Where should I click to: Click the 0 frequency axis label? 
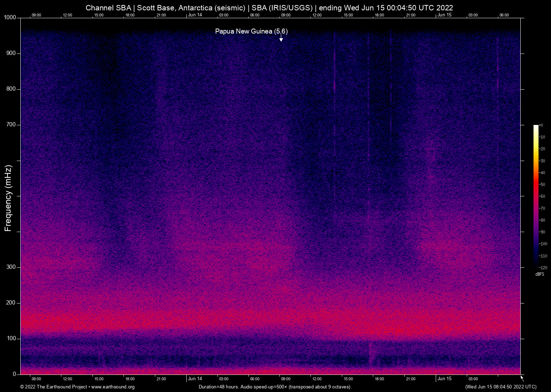coord(14,374)
